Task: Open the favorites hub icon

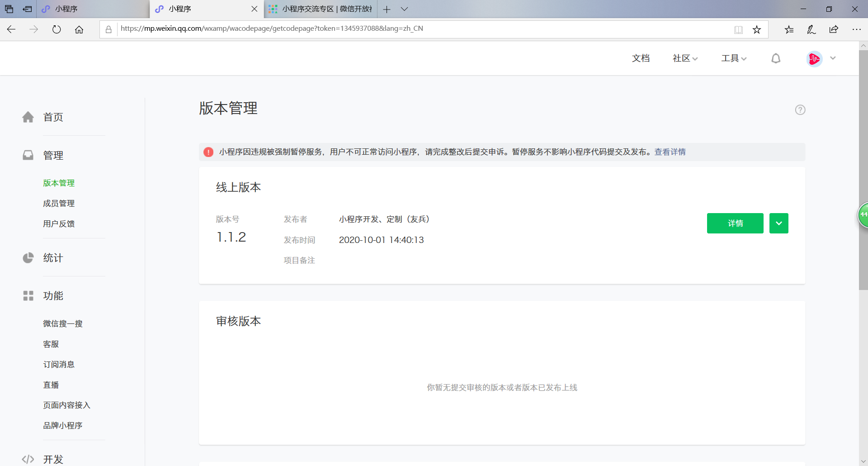Action: click(789, 29)
